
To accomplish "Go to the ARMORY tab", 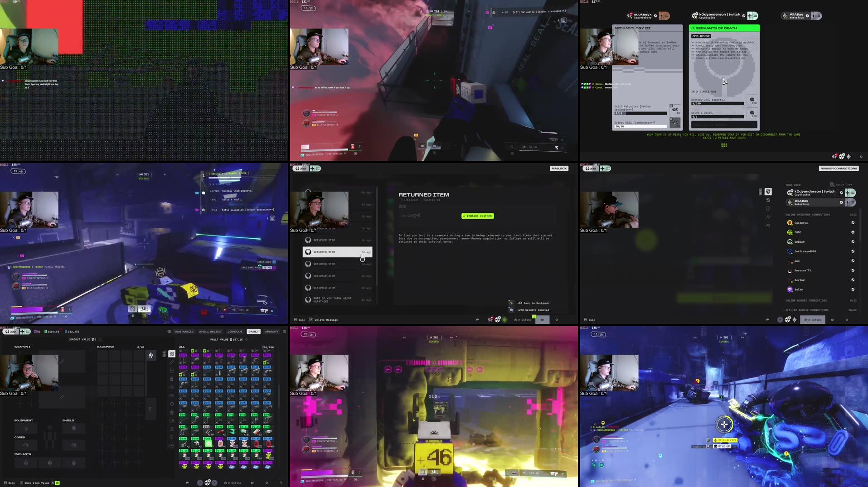I will coord(272,332).
